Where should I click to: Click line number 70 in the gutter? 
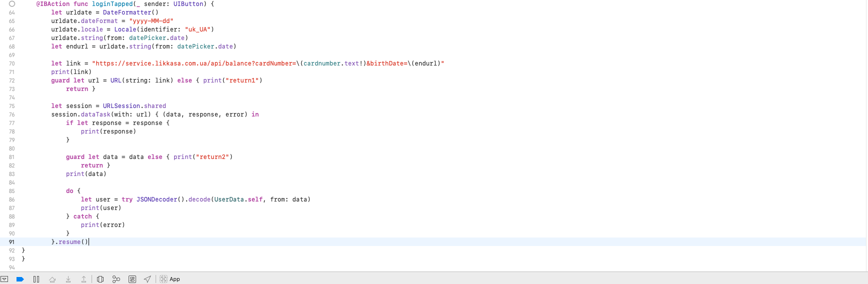point(12,63)
